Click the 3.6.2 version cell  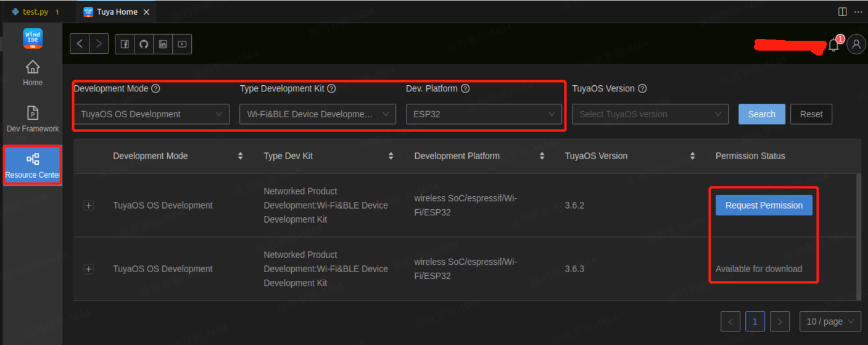[x=574, y=206]
